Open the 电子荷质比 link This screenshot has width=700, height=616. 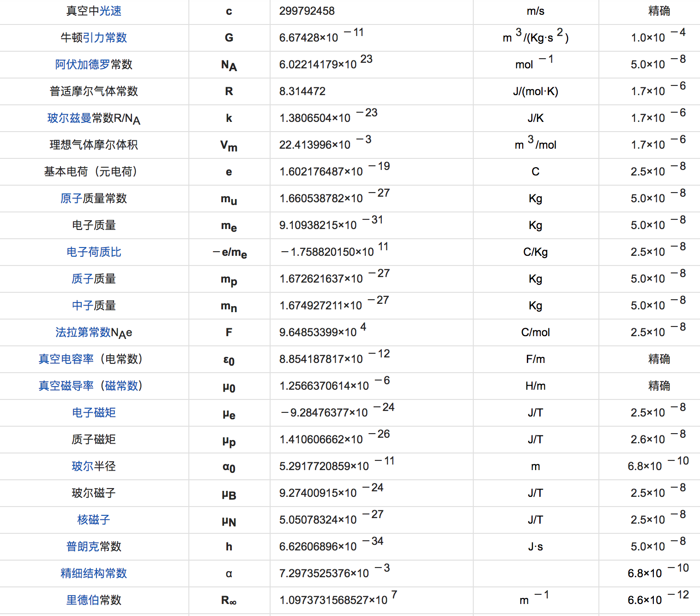94,252
